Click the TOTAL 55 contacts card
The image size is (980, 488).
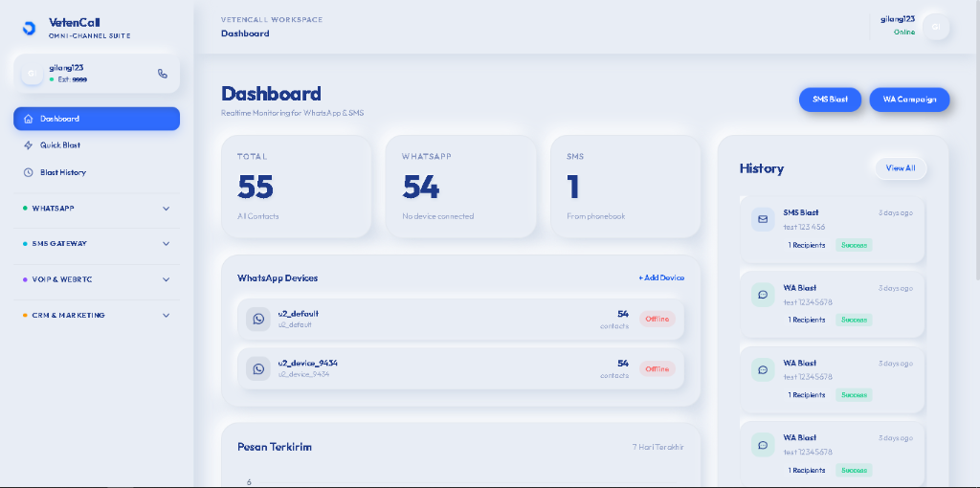point(297,187)
